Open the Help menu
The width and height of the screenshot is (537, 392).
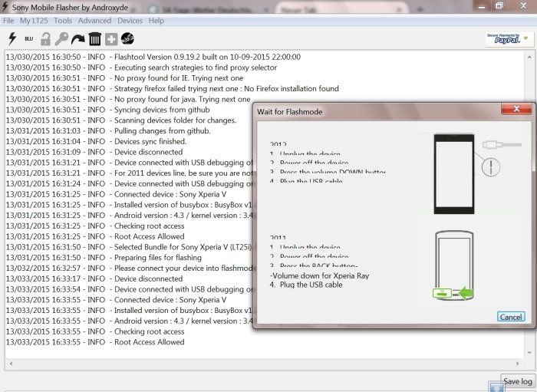pyautogui.click(x=156, y=21)
